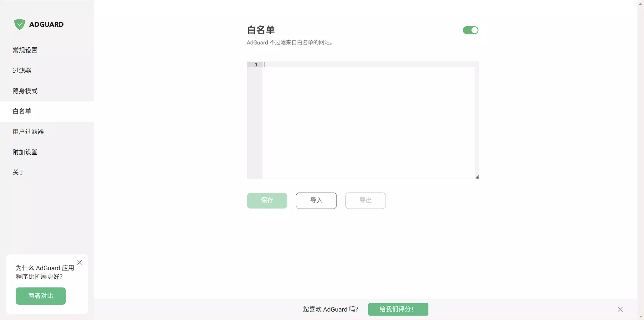Open 附加设置 in the sidebar

point(25,152)
